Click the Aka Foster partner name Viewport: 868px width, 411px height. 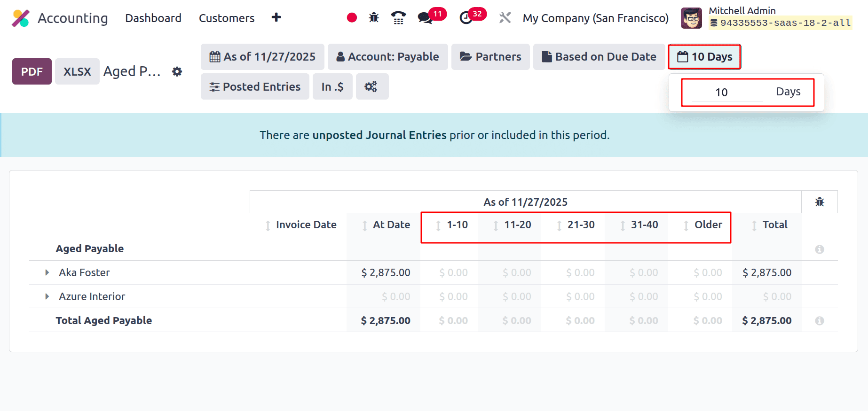click(x=84, y=272)
